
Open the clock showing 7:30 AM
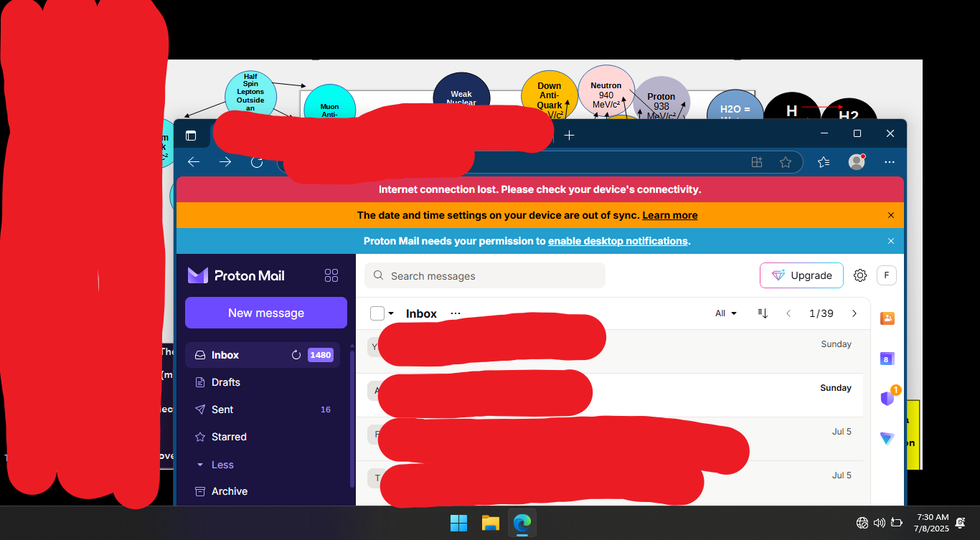(931, 523)
